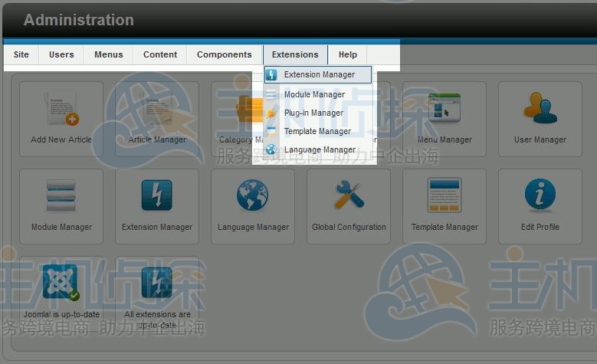Open the Menus menu
The height and width of the screenshot is (364, 597).
109,55
